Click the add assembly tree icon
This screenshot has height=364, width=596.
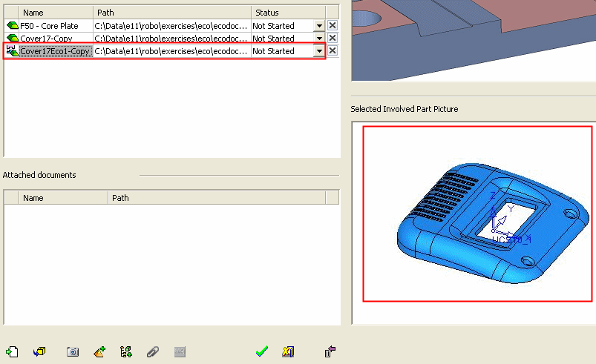(126, 351)
